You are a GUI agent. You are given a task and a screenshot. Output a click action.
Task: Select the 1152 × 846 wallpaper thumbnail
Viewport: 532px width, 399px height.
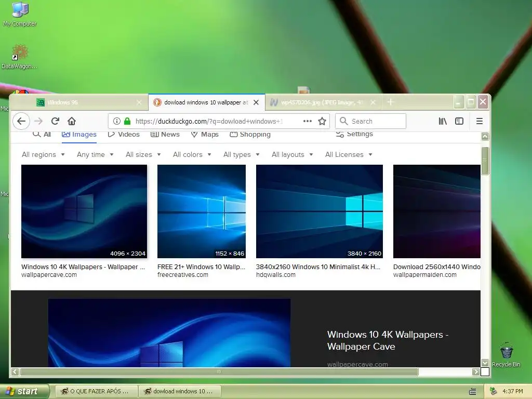[202, 211]
